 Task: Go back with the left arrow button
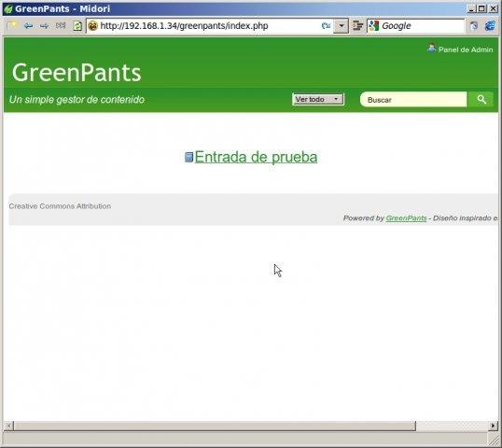coord(29,25)
